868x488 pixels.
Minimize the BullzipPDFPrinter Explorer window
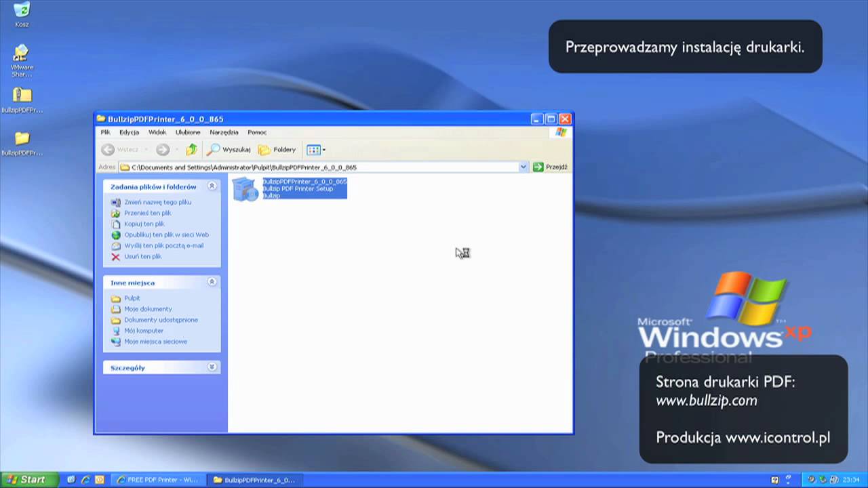click(537, 119)
